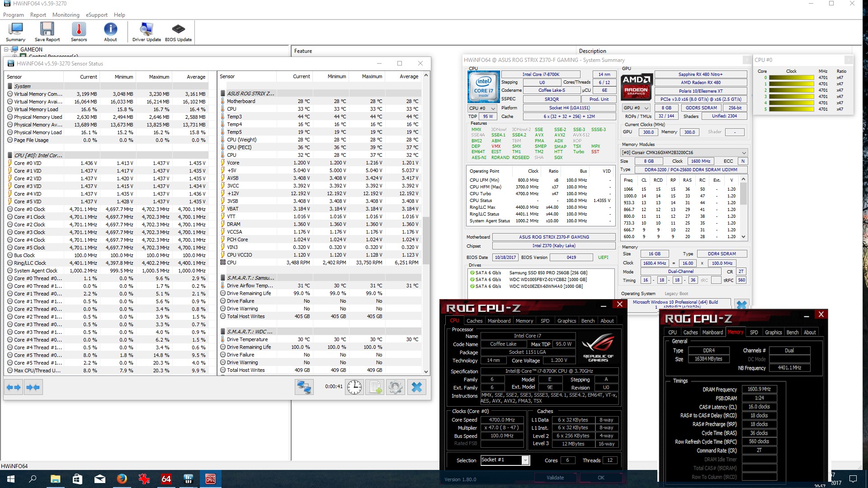The height and width of the screenshot is (488, 868).
Task: Select the SPD tab in memory CPU-Z window
Action: 754,332
